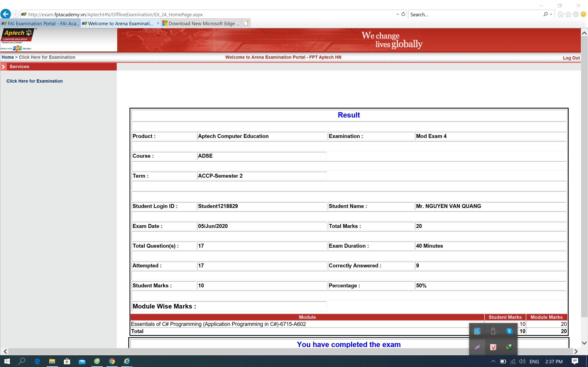The height and width of the screenshot is (367, 588).
Task: Switch to Download New Microsoft Edge tab
Action: click(x=201, y=23)
